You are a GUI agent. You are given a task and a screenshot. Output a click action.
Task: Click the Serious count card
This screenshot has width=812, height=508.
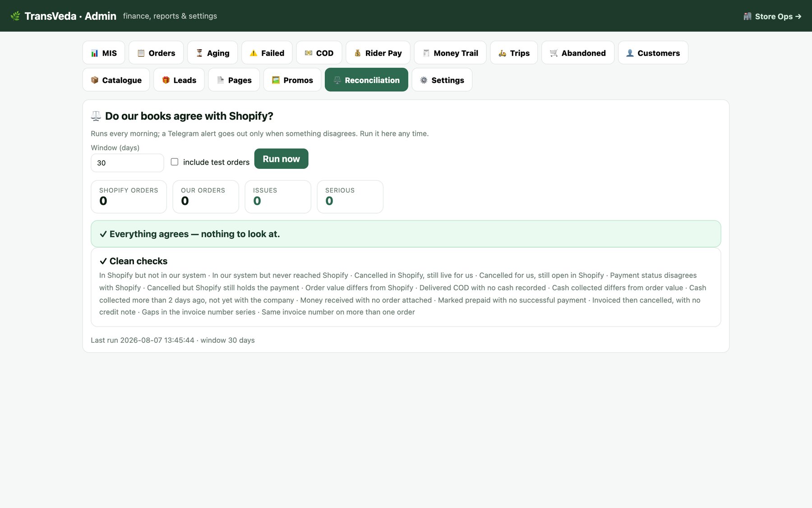[x=350, y=197]
